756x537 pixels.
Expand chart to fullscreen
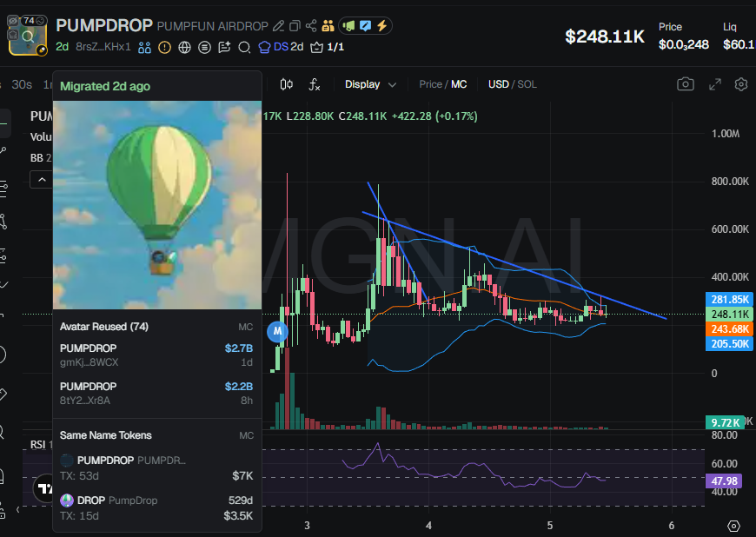(x=715, y=84)
